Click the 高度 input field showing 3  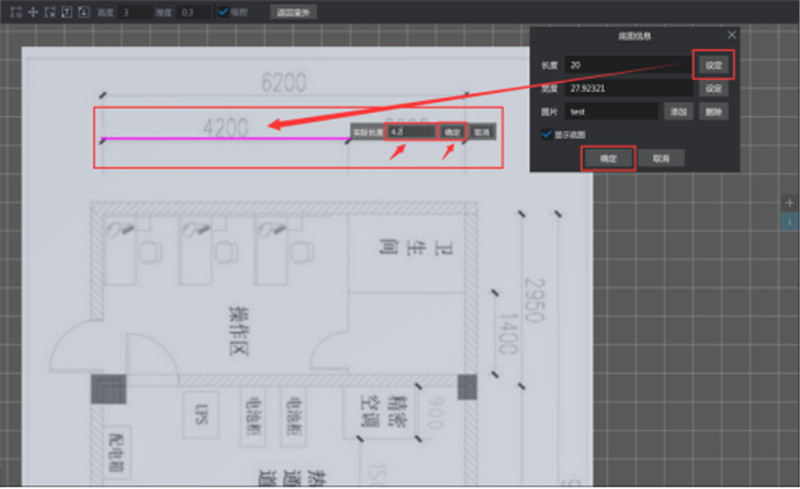(134, 12)
